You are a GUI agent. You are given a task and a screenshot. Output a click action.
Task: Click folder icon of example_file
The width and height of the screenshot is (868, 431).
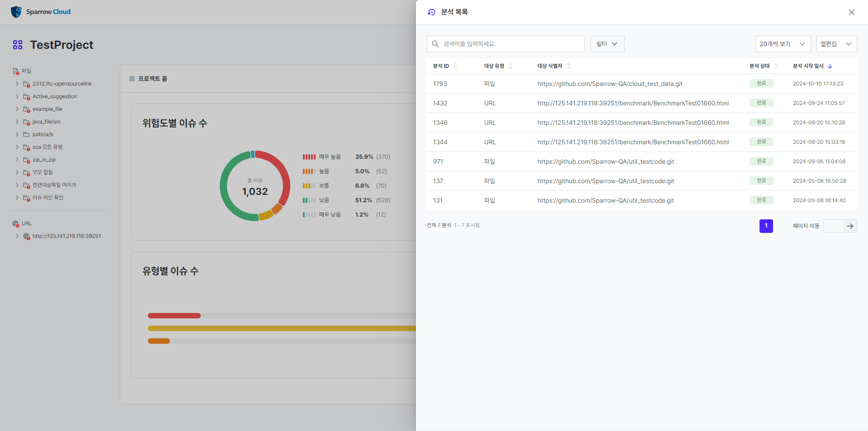coord(27,109)
